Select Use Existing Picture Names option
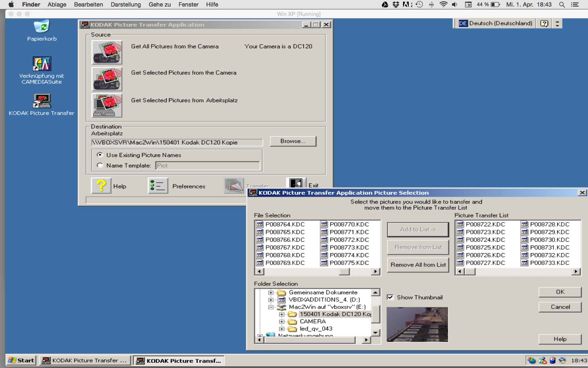Image resolution: width=588 pixels, height=368 pixels. [100, 155]
